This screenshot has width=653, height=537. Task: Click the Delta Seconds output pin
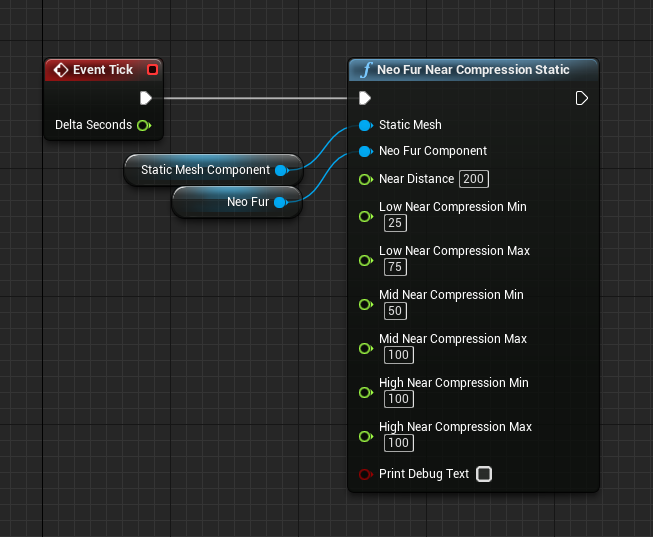click(144, 125)
